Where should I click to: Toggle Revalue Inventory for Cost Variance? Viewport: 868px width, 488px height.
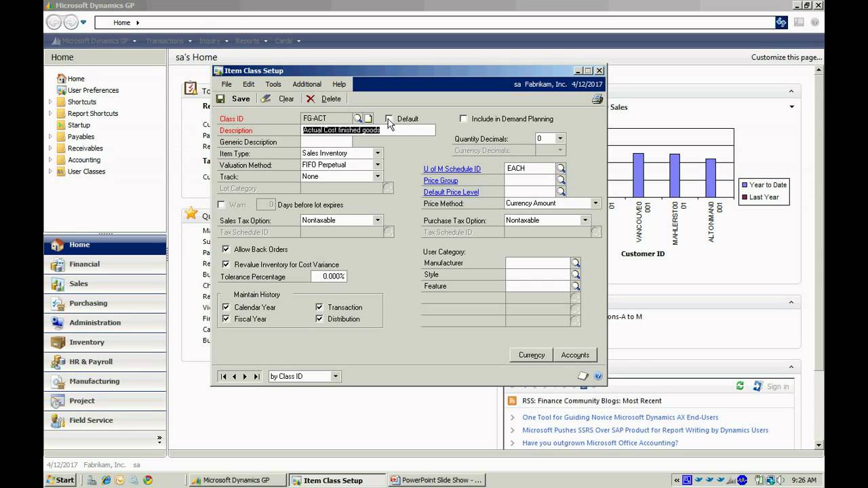(x=226, y=264)
